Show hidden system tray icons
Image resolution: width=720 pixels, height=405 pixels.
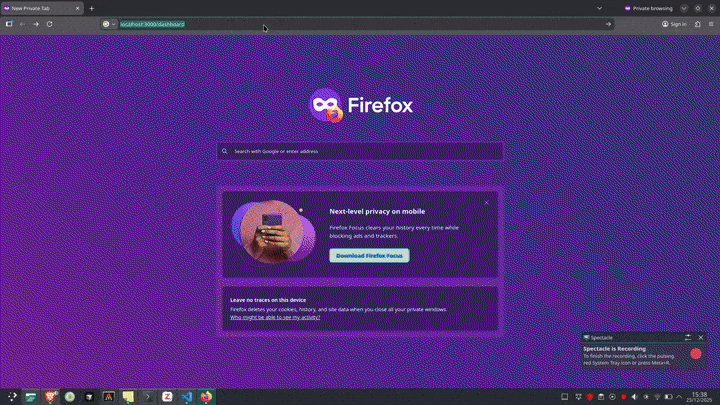click(x=679, y=397)
